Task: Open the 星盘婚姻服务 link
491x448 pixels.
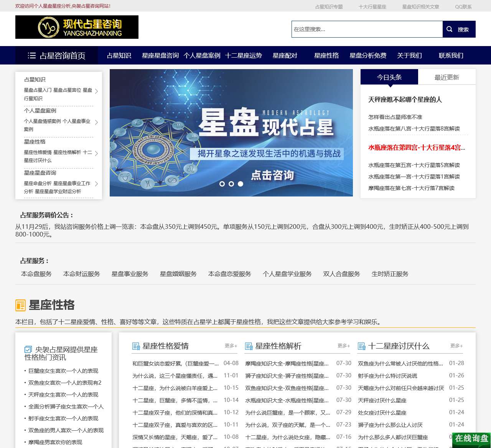Action: coord(178,274)
